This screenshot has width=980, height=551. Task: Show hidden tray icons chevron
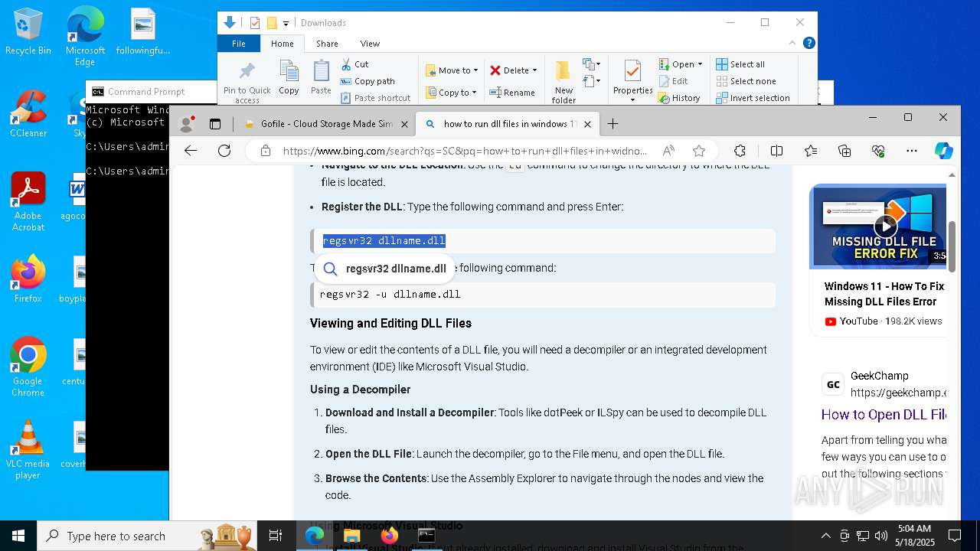click(x=825, y=536)
